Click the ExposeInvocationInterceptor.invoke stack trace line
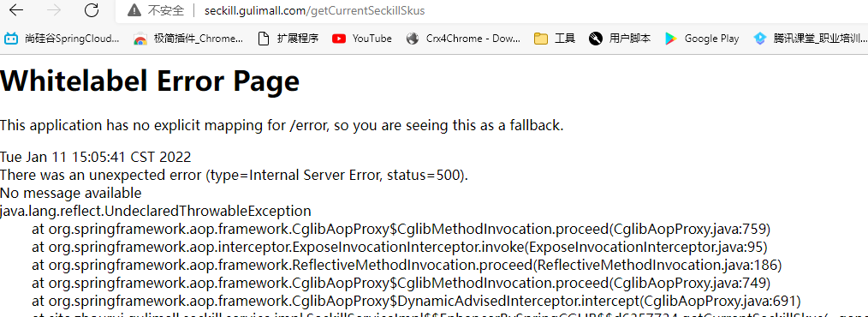Viewport: 868px width, 317px height. 400,247
